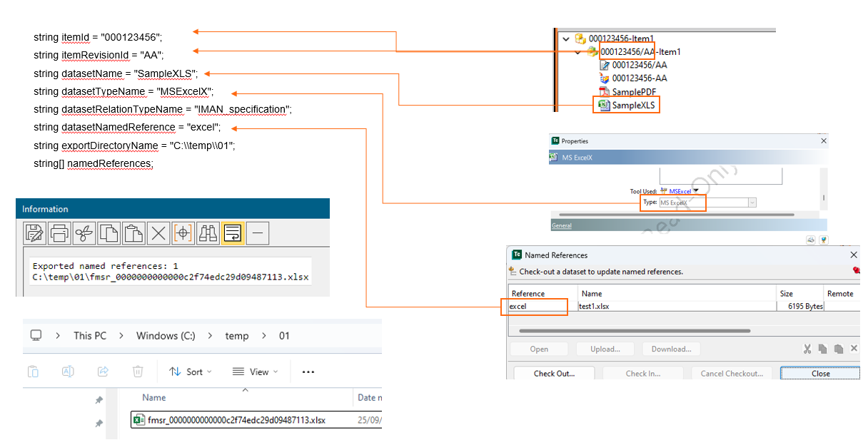Go to temp folder in breadcrumb

pyautogui.click(x=237, y=336)
